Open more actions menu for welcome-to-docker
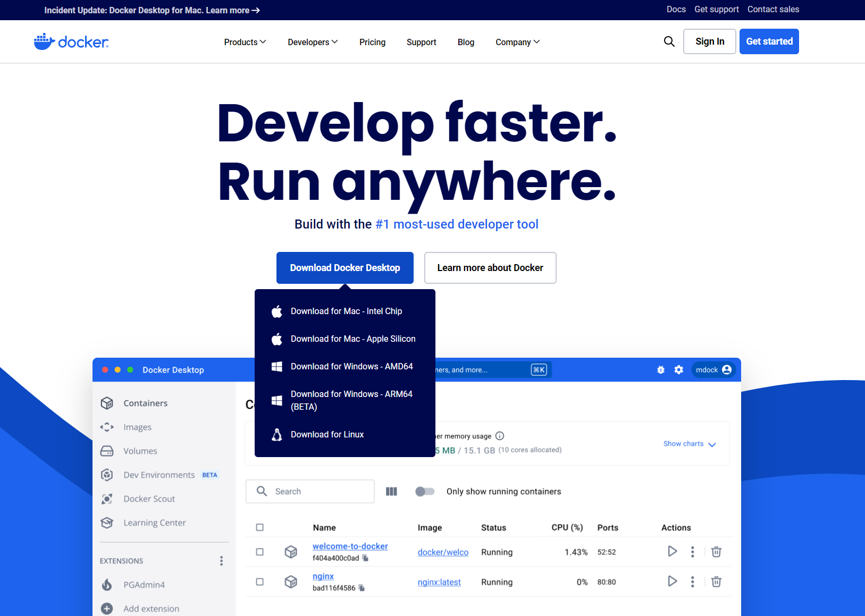 click(x=692, y=552)
